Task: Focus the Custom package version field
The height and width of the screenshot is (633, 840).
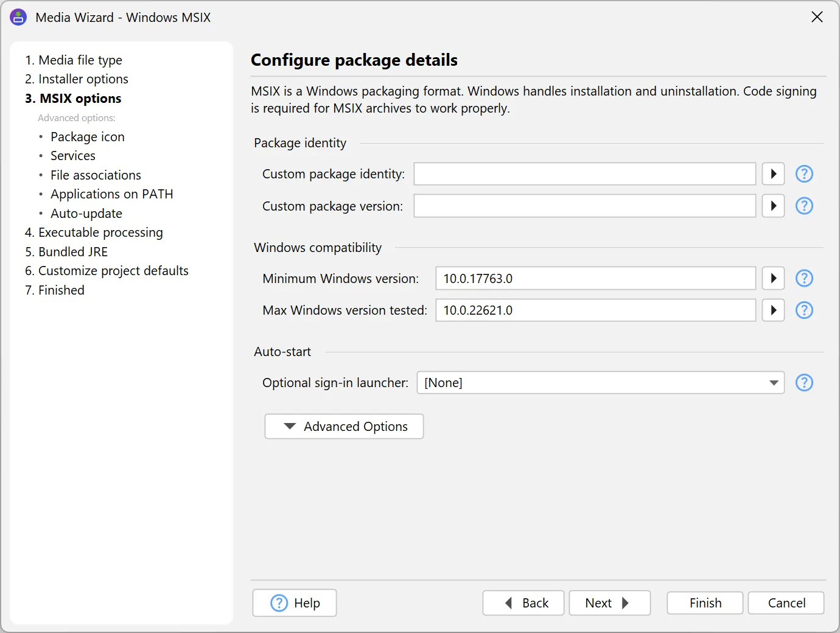Action: tap(585, 206)
